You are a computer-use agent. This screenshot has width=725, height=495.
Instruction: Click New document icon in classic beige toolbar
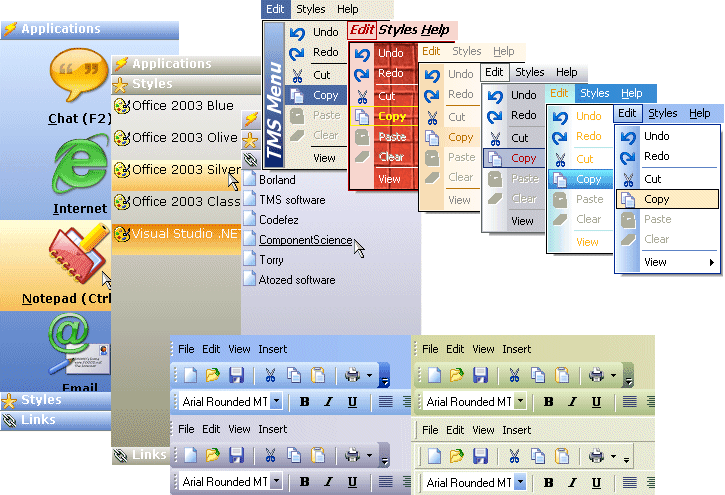(x=435, y=456)
